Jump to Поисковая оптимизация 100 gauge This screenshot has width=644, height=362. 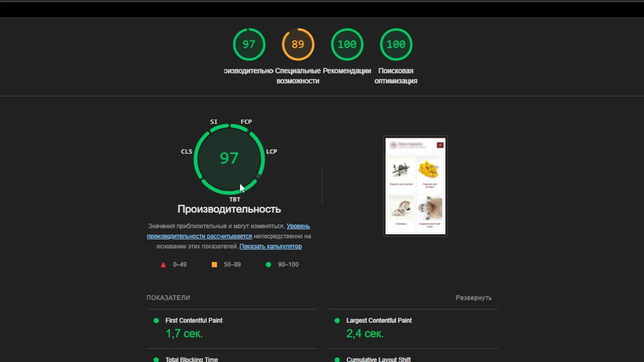tap(396, 44)
